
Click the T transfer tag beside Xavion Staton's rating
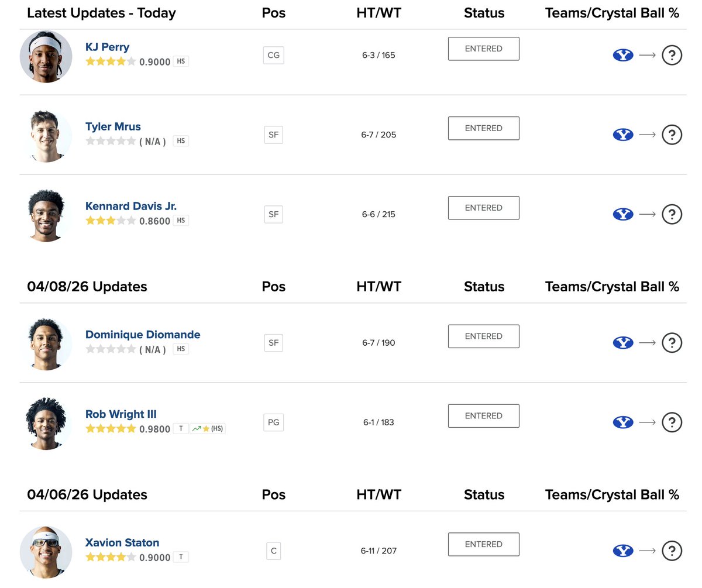point(181,557)
